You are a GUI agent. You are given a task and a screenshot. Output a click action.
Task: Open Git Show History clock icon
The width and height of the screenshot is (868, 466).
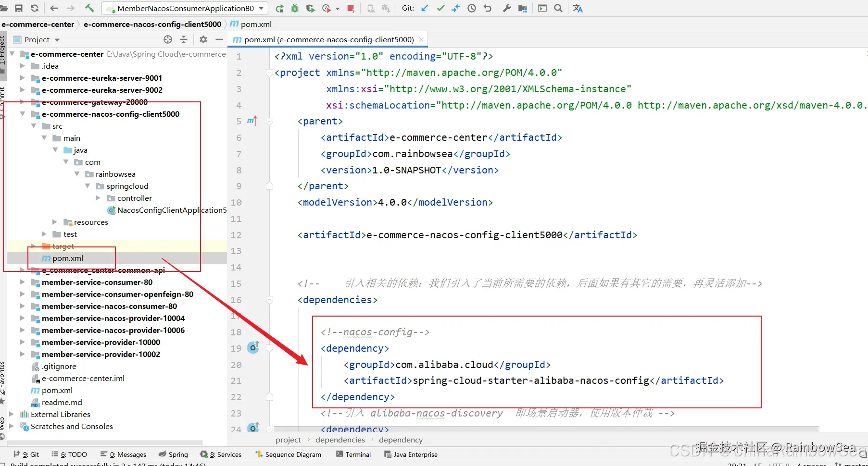tap(472, 8)
